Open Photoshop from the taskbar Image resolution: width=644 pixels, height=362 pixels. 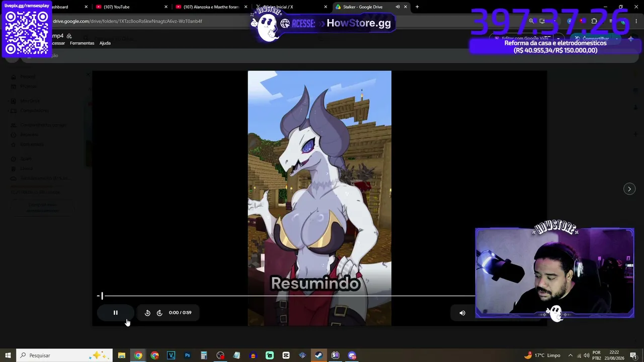187,355
